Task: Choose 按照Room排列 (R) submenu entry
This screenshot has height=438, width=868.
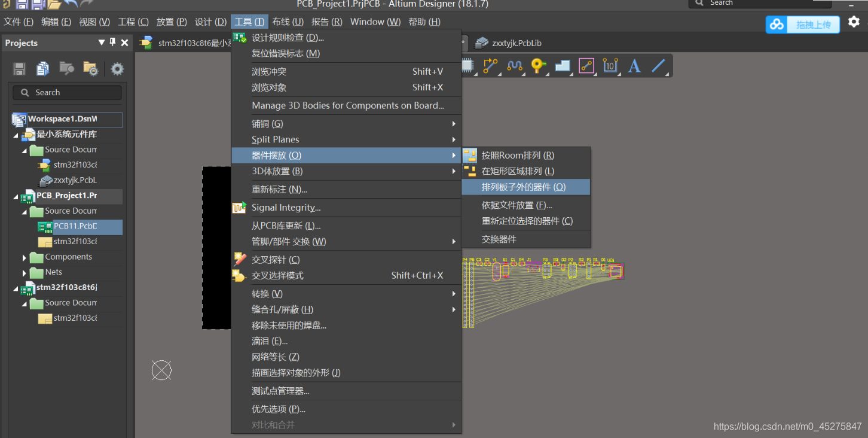Action: coord(526,156)
